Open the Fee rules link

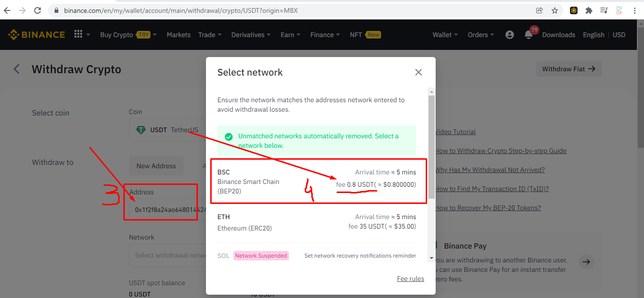pyautogui.click(x=411, y=279)
